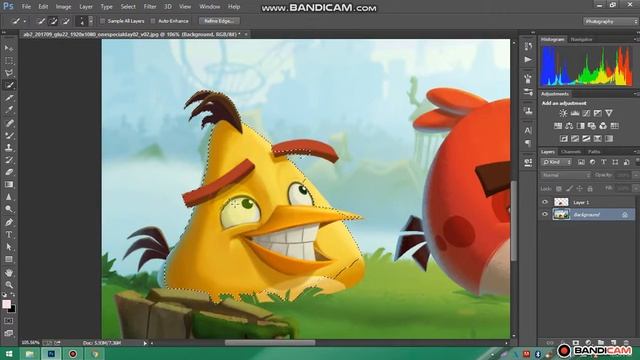
Task: Add an Invert adjustment
Action: pyautogui.click(x=564, y=139)
